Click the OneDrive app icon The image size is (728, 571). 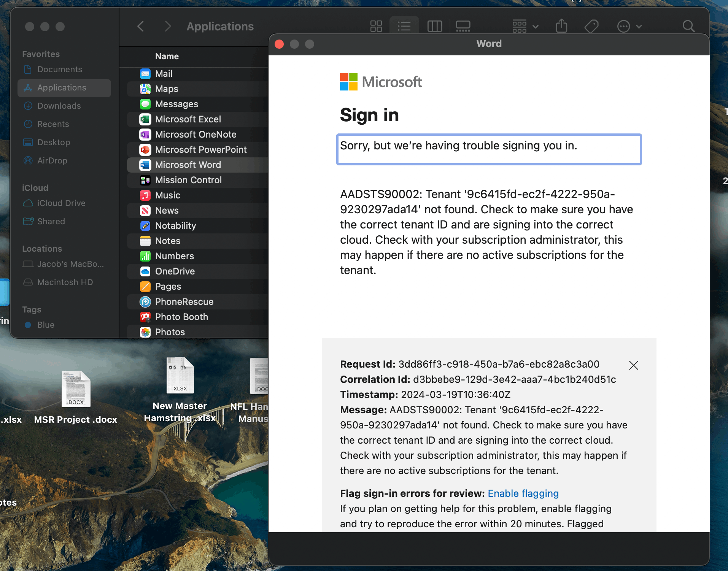(145, 271)
